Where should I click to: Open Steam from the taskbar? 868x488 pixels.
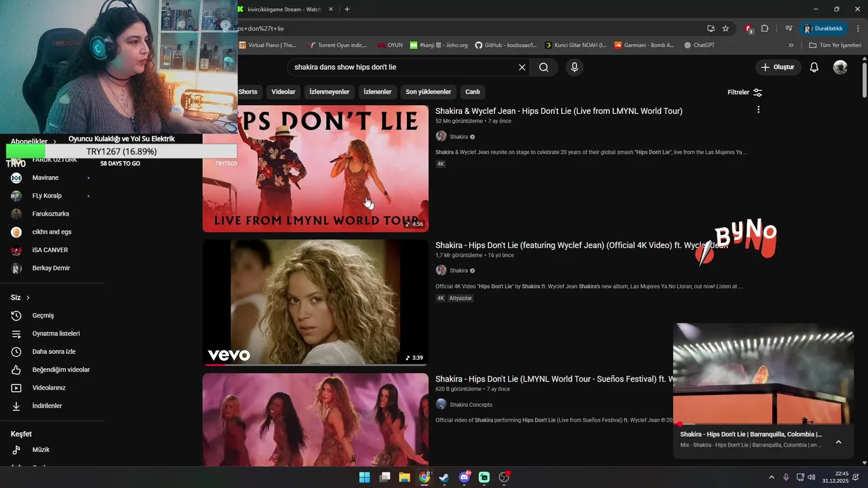(444, 477)
